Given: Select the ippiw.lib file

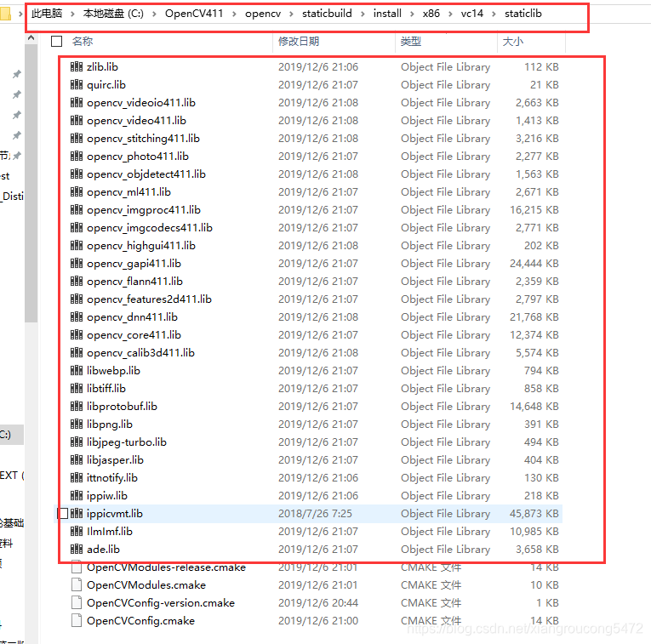Looking at the screenshot, I should point(107,495).
